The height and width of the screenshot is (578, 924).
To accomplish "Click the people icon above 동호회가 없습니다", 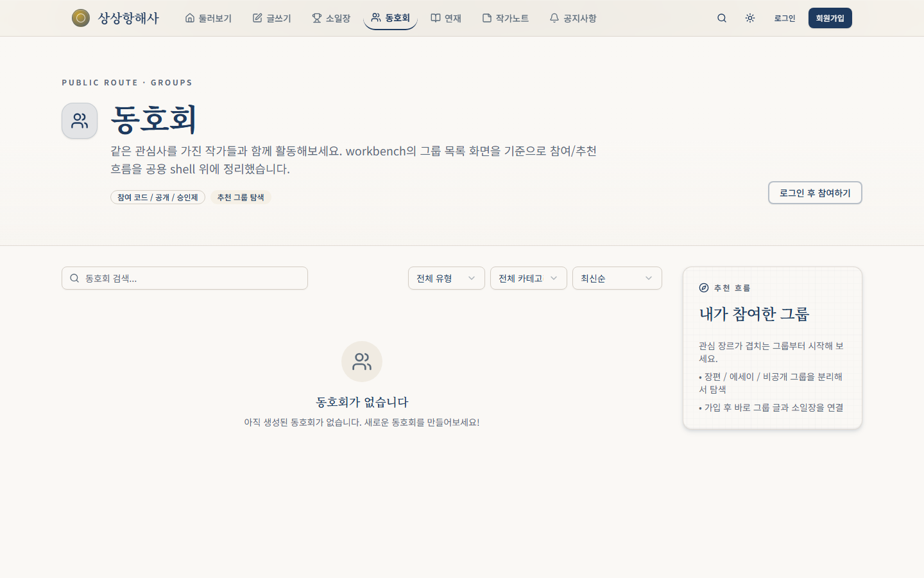I will [362, 362].
